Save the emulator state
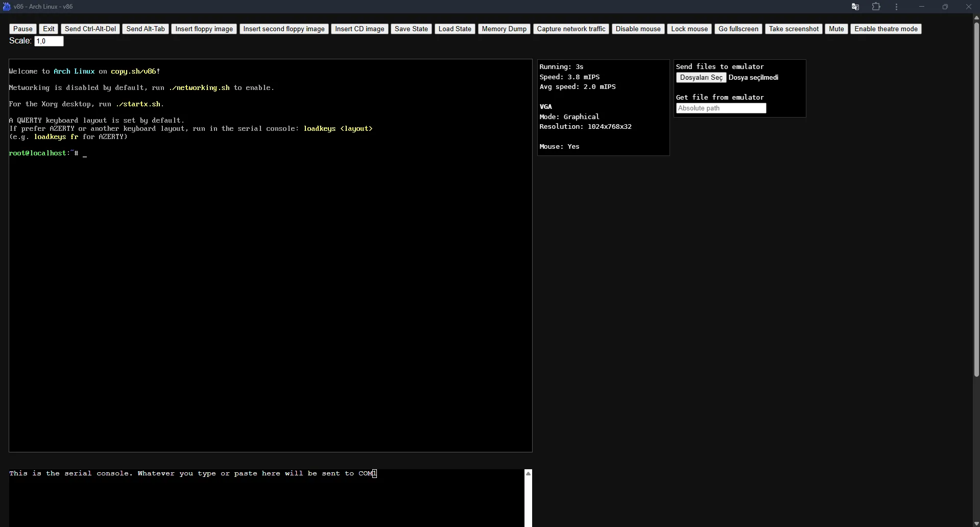 click(411, 29)
